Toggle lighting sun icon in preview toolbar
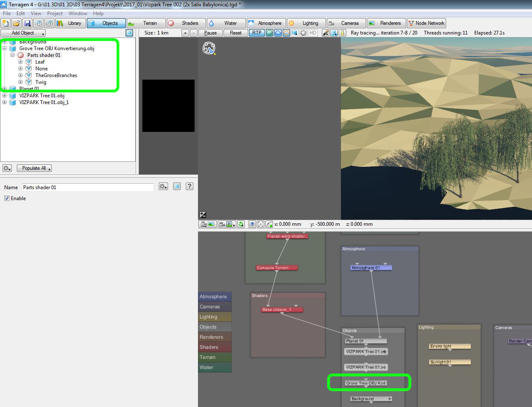 286,33
